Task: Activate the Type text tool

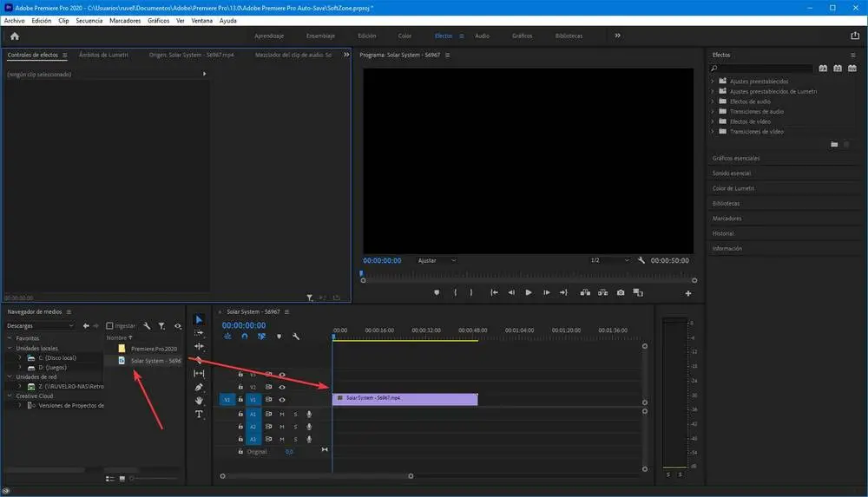Action: [x=199, y=415]
